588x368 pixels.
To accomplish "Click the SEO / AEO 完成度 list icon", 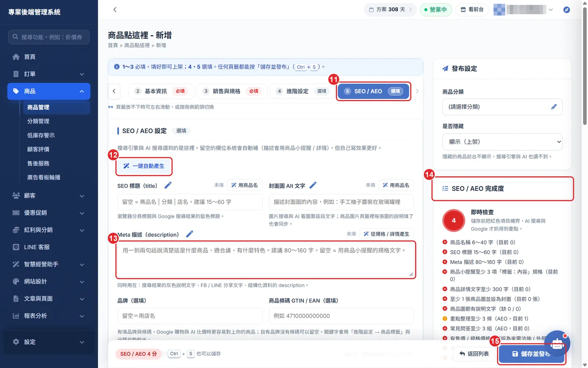I will 445,188.
